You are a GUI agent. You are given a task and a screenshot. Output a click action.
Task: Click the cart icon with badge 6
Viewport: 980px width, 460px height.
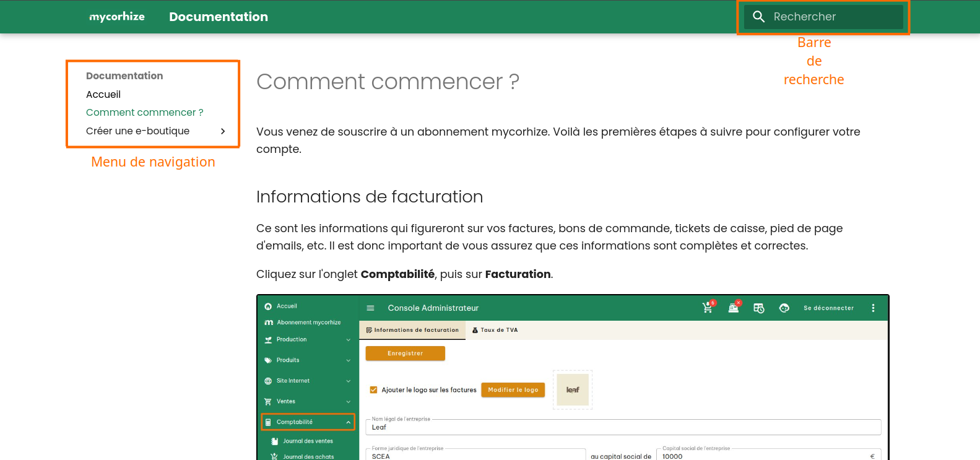(x=708, y=308)
